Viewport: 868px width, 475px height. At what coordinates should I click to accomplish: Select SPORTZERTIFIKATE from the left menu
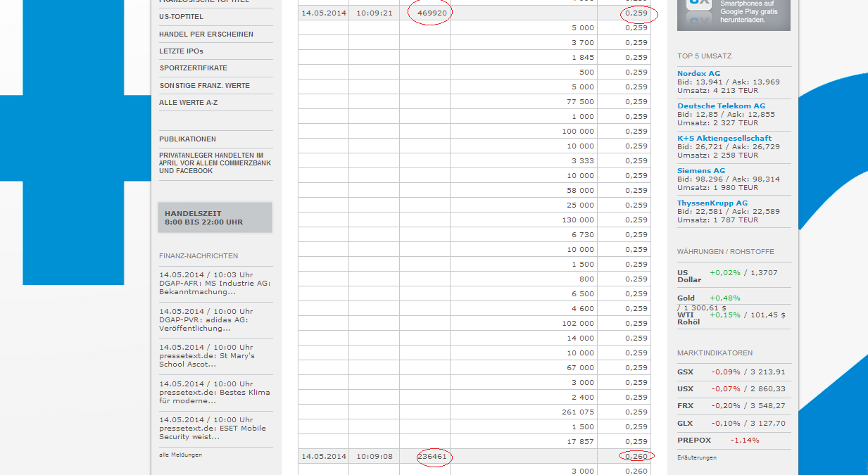point(193,68)
